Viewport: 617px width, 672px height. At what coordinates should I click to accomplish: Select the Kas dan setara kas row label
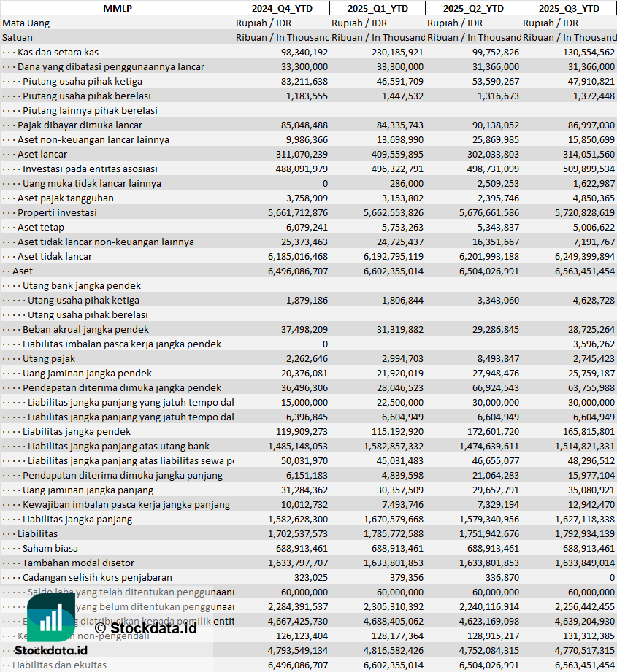(58, 53)
